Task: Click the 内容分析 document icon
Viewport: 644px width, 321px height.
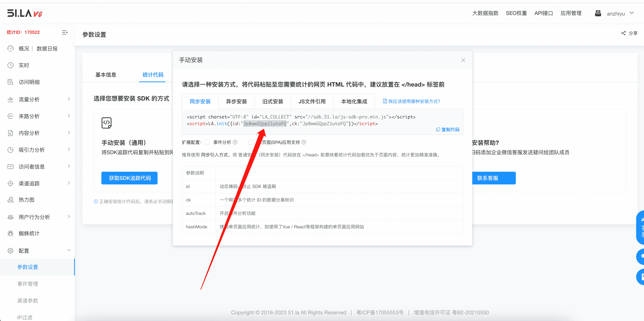Action: click(x=10, y=133)
